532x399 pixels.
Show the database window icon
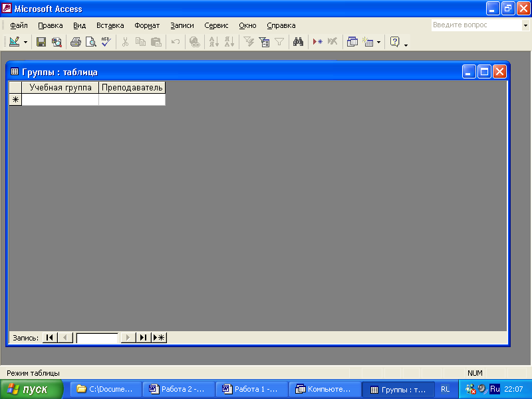[x=352, y=42]
